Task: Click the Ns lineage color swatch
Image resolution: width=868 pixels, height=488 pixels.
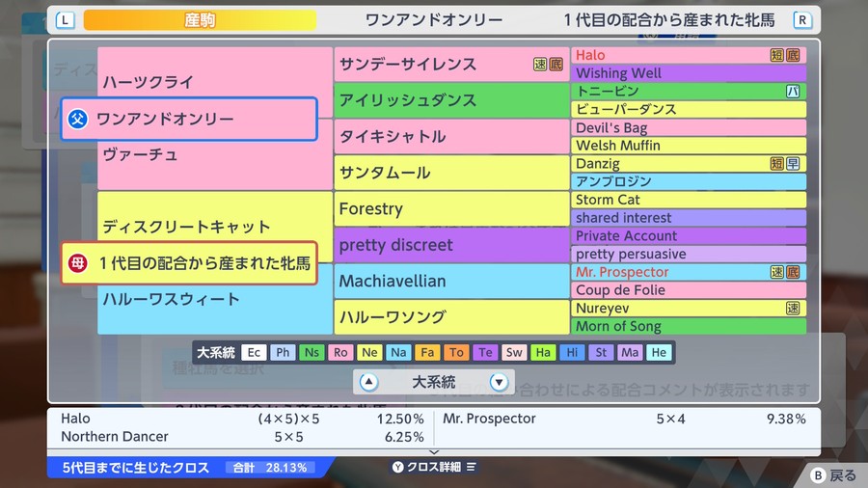Action: (x=312, y=352)
